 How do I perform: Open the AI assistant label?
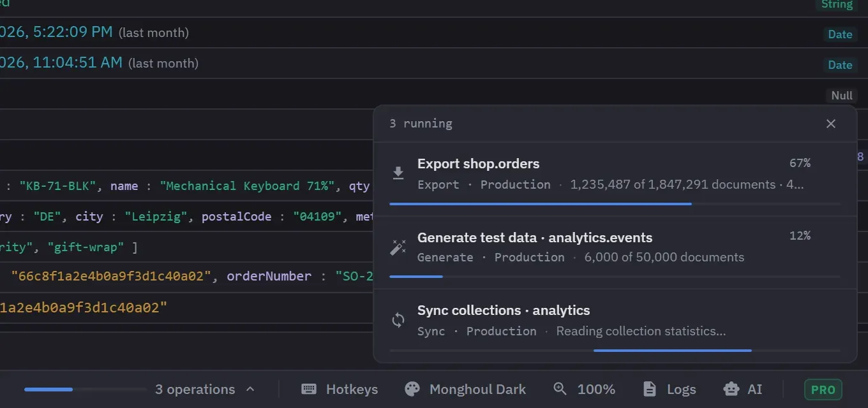click(x=755, y=389)
